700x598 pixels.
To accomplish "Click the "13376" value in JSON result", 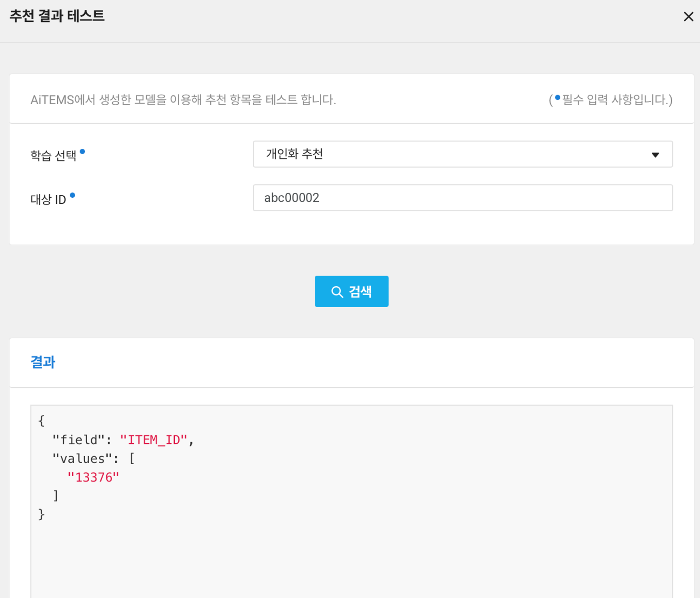I will pos(93,477).
